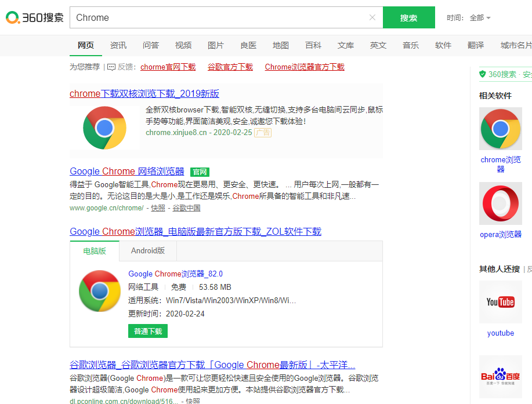Click the YouTube logo thumbnail
The image size is (532, 404).
(x=500, y=302)
